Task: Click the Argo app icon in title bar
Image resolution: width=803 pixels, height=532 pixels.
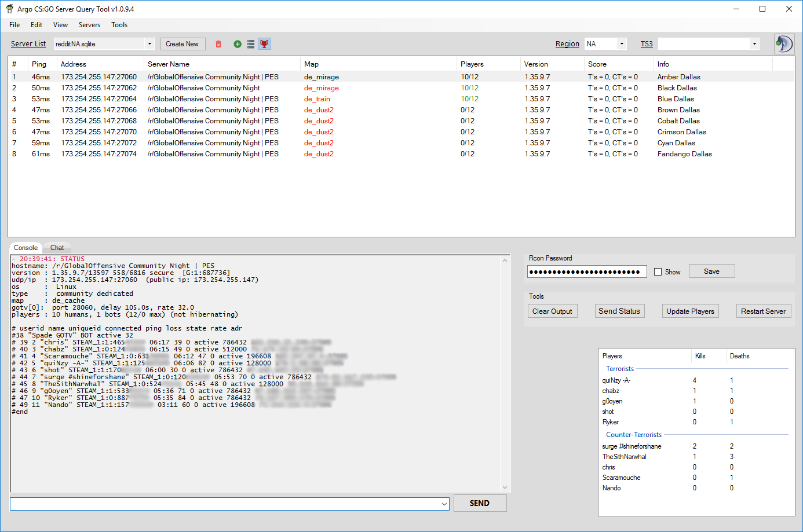Action: point(10,9)
